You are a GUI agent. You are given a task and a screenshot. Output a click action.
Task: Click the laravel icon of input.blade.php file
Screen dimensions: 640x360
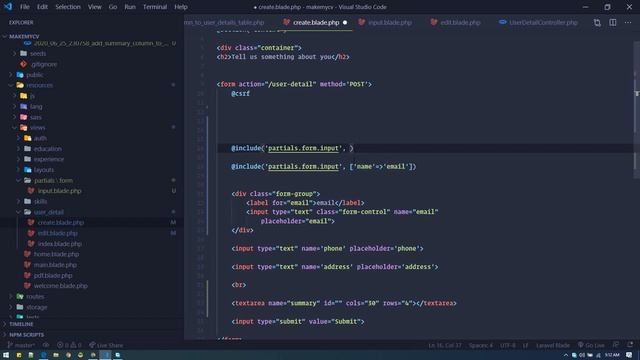[31, 191]
